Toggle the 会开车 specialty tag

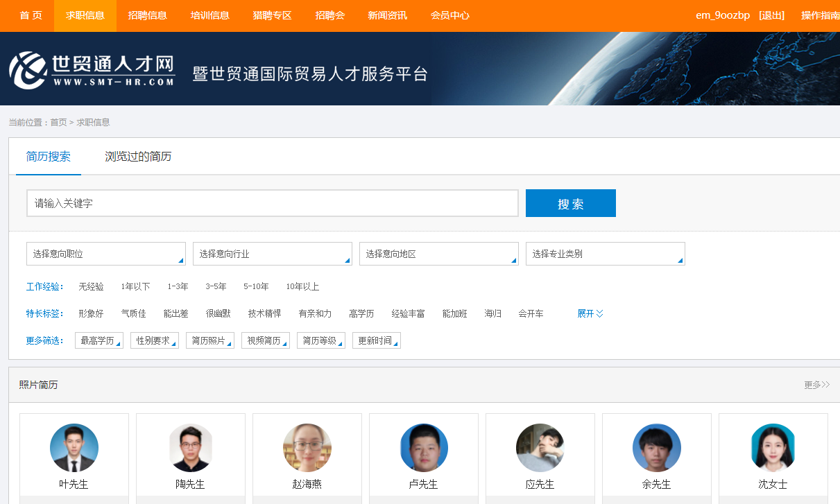[x=531, y=313]
